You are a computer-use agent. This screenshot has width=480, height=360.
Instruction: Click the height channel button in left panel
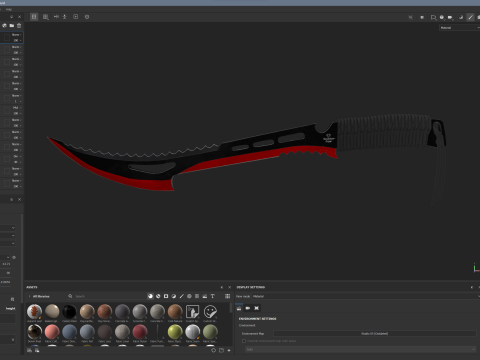tap(10, 308)
